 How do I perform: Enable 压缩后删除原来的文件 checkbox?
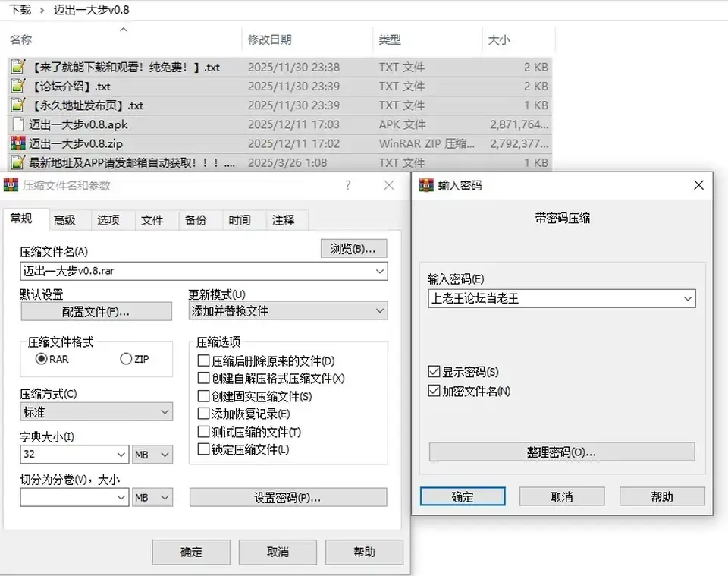[203, 360]
